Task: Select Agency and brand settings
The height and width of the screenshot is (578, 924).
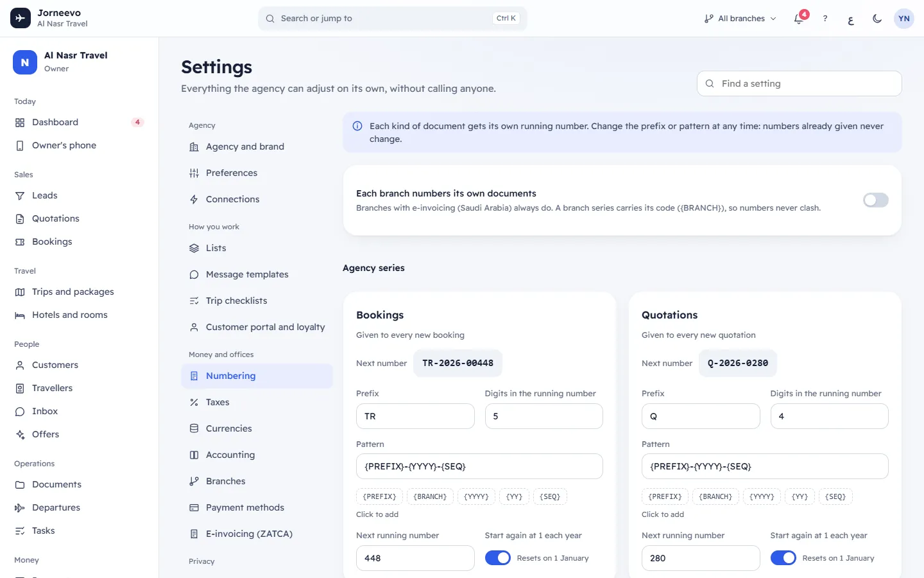Action: pos(257,146)
